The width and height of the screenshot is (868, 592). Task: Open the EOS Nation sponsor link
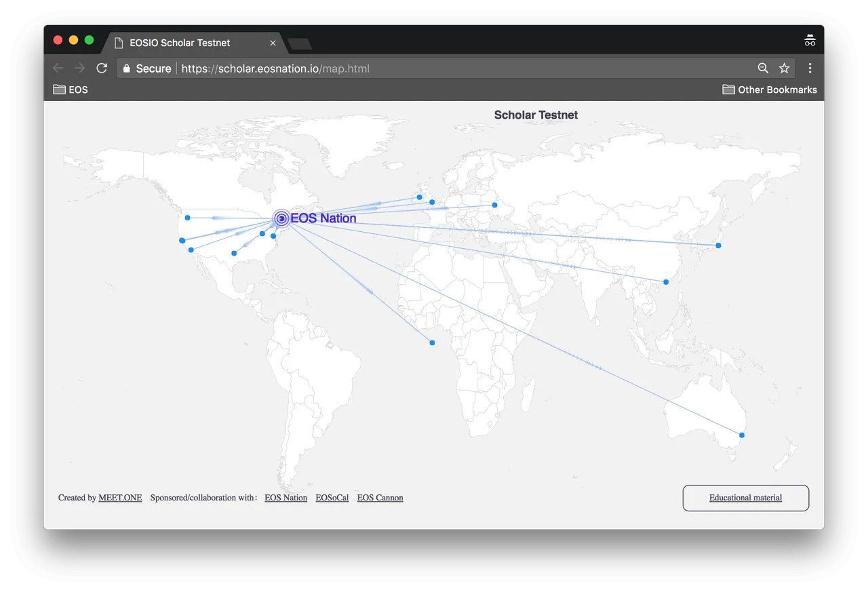tap(285, 498)
